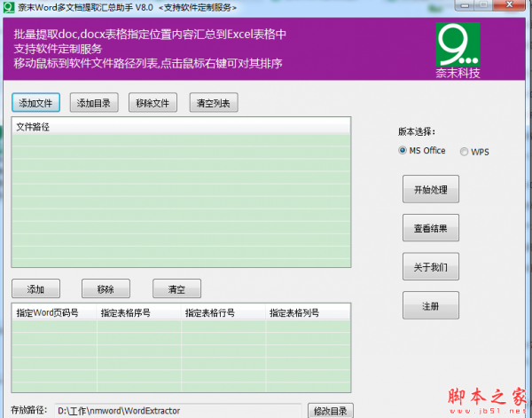Image resolution: width=532 pixels, height=418 pixels.
Task: Open results via 查看结果 button
Action: (x=431, y=228)
